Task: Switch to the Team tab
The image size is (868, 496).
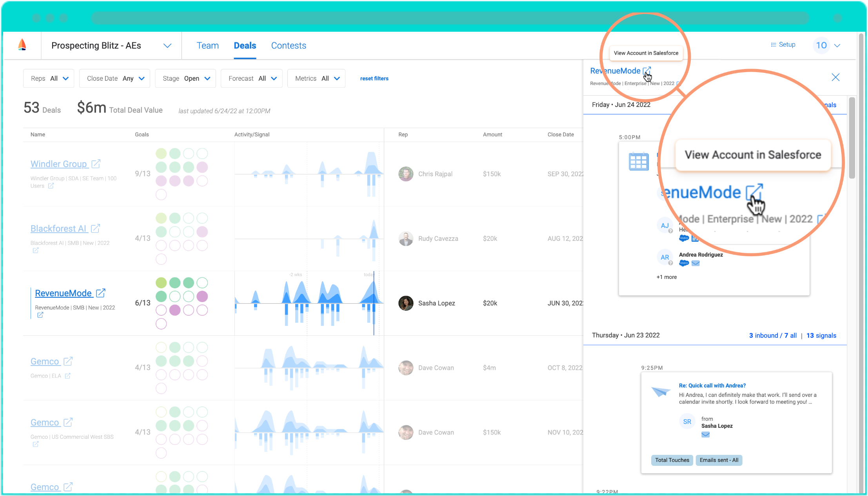Action: click(x=207, y=45)
